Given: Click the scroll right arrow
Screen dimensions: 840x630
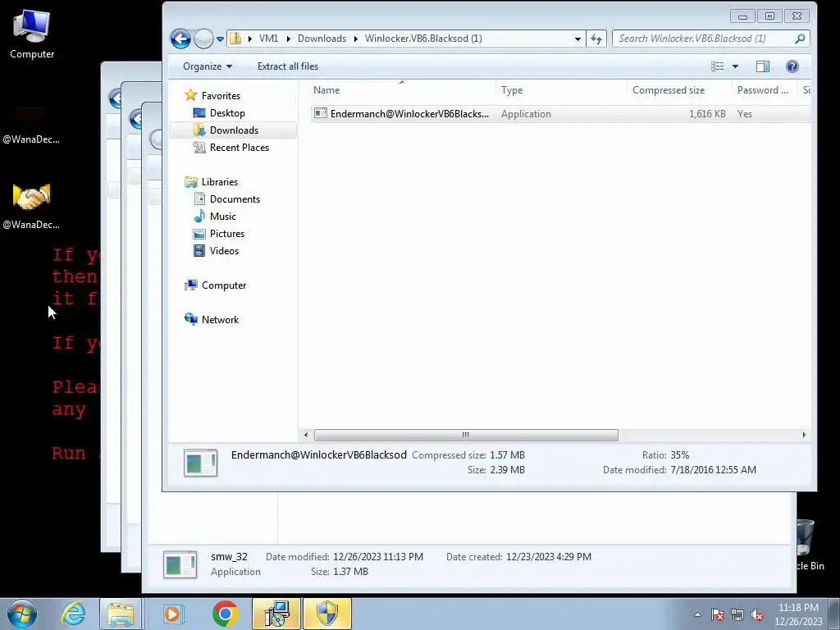Looking at the screenshot, I should [804, 435].
